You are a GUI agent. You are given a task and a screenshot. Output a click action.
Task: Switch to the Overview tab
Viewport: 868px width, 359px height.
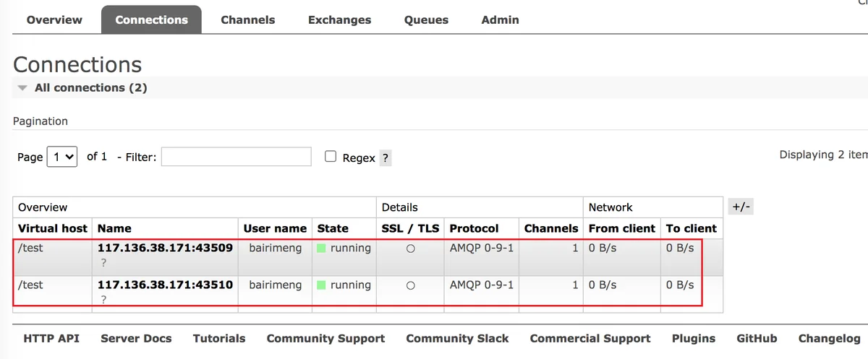(x=54, y=20)
